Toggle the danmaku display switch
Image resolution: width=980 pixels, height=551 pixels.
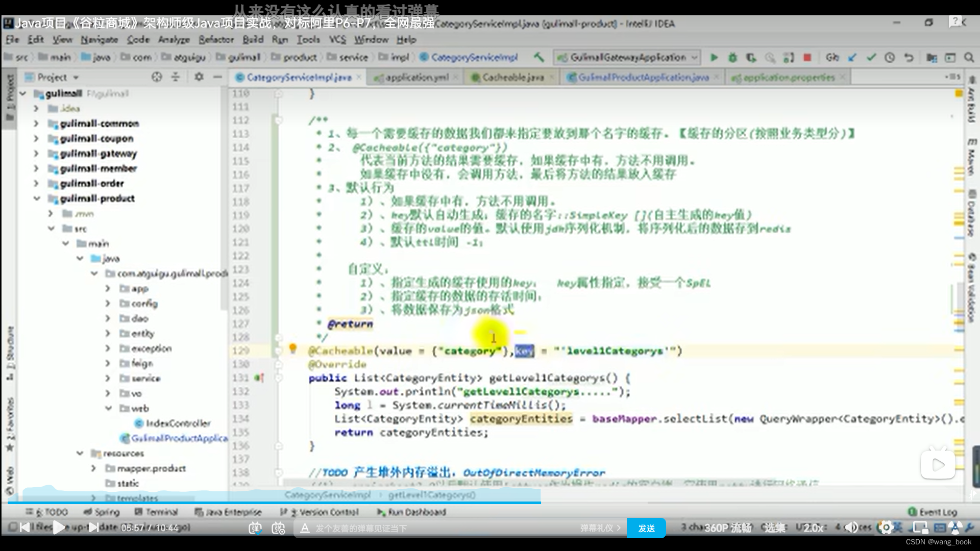[x=255, y=528]
